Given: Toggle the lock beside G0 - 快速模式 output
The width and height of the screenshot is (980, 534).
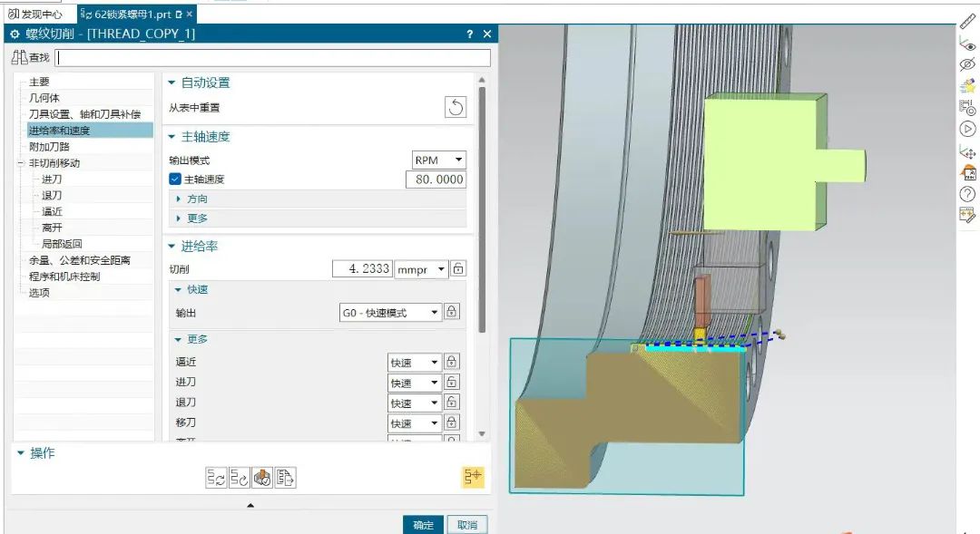Looking at the screenshot, I should click(452, 313).
